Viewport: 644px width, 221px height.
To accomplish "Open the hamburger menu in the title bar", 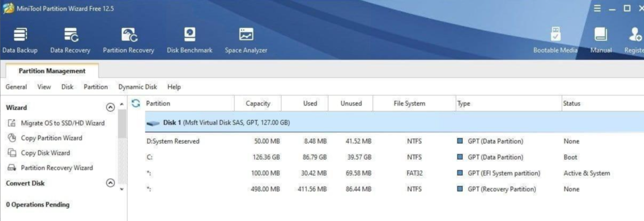I will pyautogui.click(x=598, y=9).
